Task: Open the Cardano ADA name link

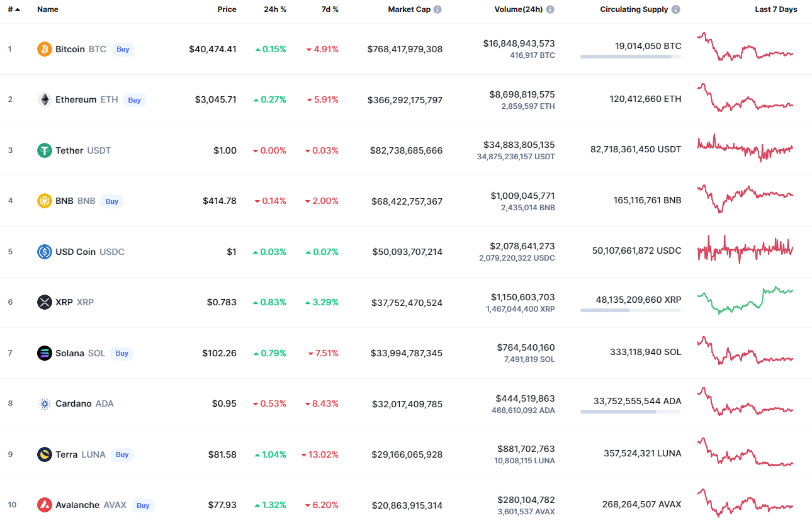Action: tap(73, 404)
